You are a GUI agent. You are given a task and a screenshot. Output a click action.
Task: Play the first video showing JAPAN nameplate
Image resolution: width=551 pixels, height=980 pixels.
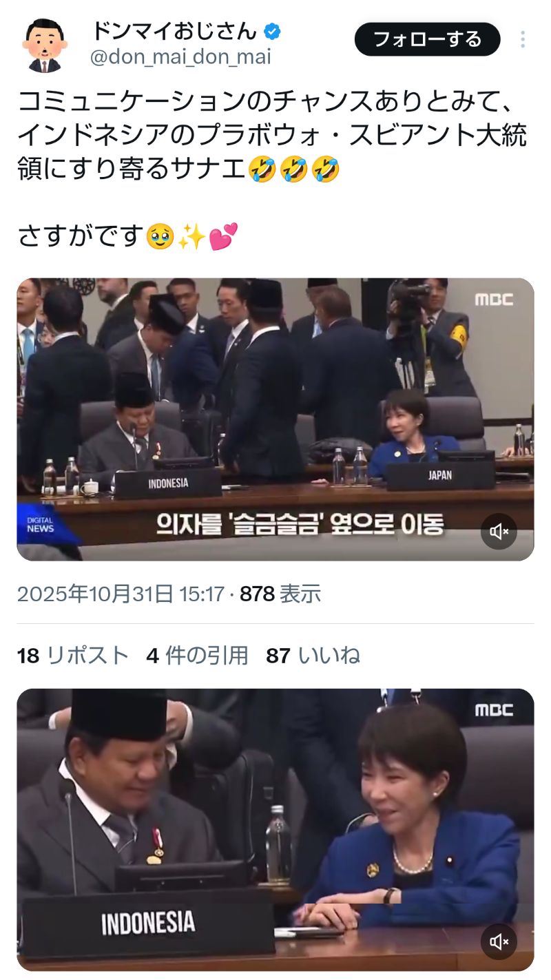point(275,419)
